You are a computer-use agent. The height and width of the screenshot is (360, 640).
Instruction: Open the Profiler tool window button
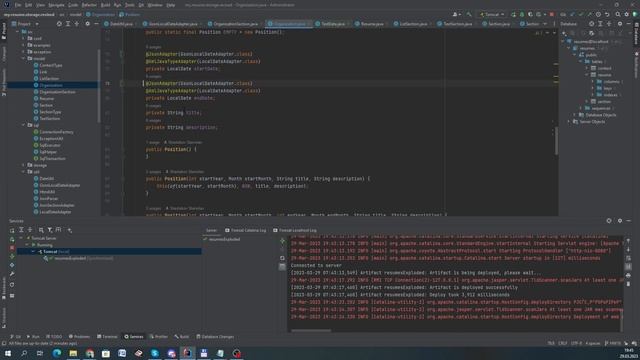pos(159,337)
